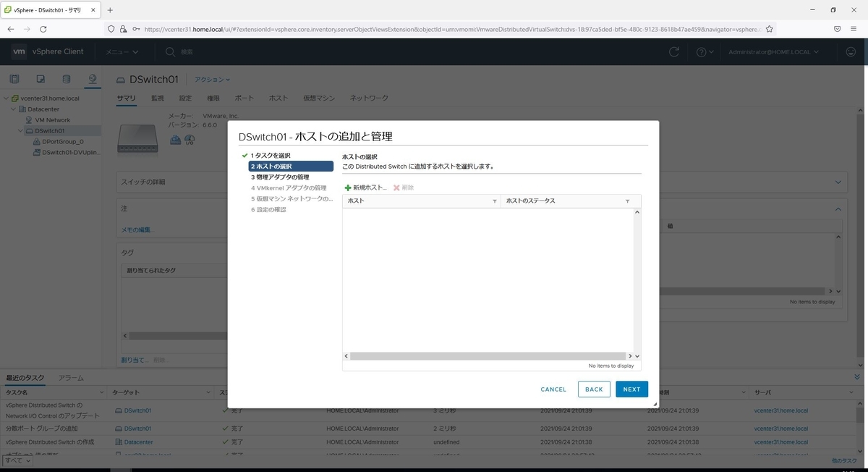Image resolution: width=868 pixels, height=472 pixels.
Task: Switch to the 設定 tab
Action: pyautogui.click(x=185, y=98)
